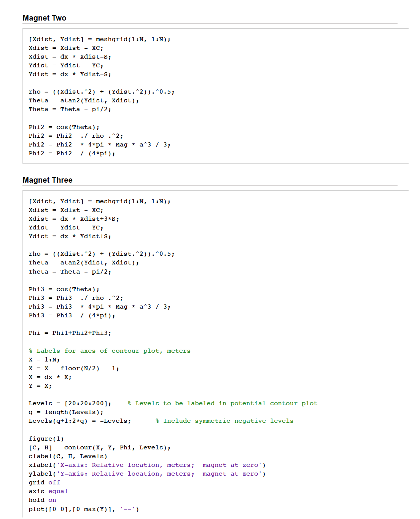Click the "% Labels for axes of contour plot" comment
The image size is (420, 519).
coord(110,351)
